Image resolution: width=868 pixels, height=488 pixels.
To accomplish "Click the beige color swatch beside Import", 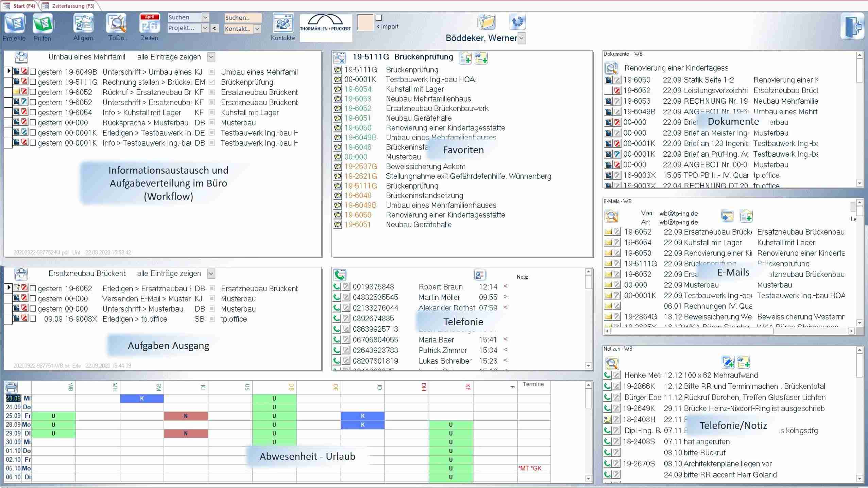I will pyautogui.click(x=365, y=23).
